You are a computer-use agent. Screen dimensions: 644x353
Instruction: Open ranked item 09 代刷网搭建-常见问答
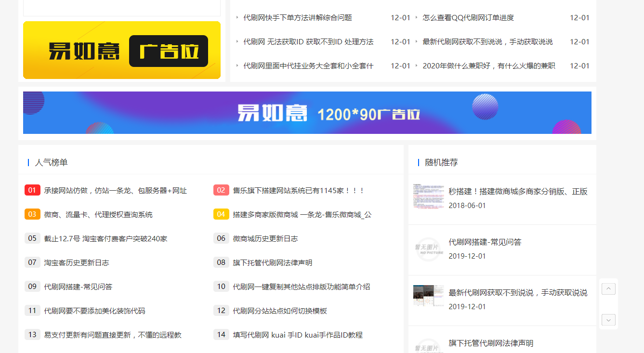click(x=78, y=287)
